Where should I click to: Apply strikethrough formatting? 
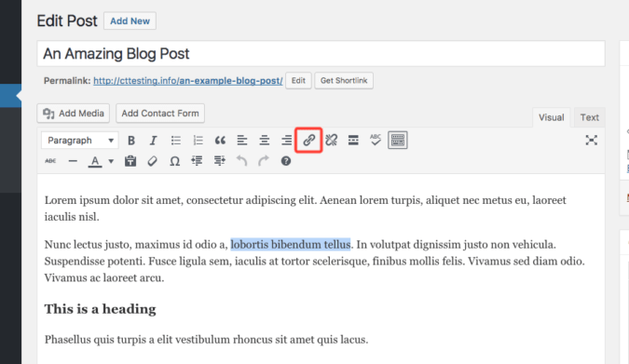50,161
